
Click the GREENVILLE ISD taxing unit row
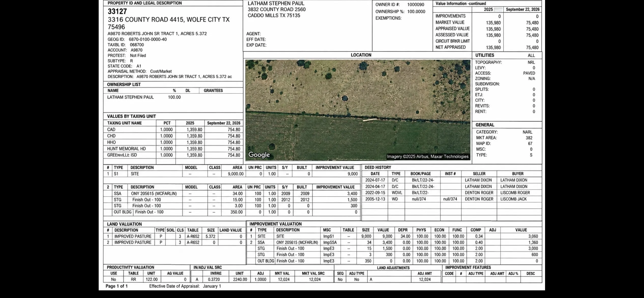(173, 155)
